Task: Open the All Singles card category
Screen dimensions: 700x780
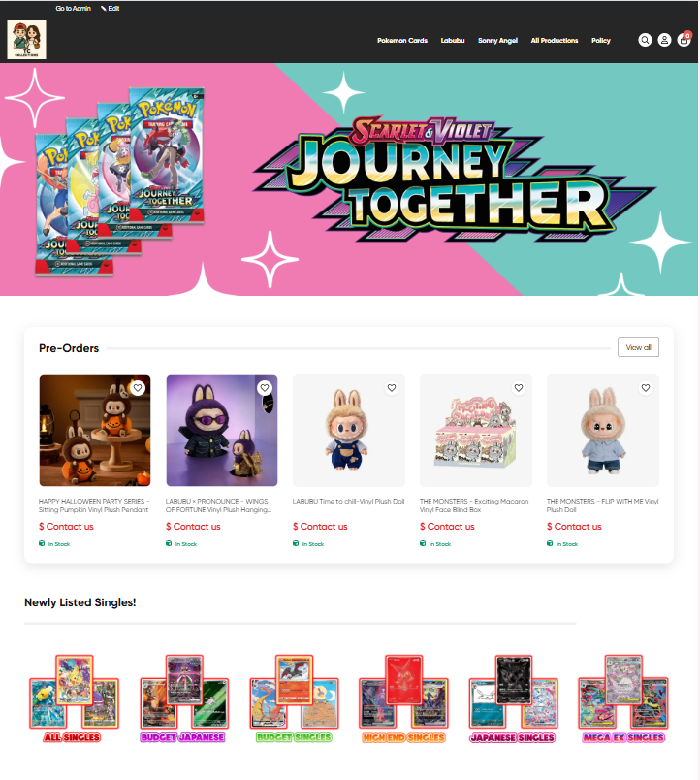Action: (x=74, y=699)
